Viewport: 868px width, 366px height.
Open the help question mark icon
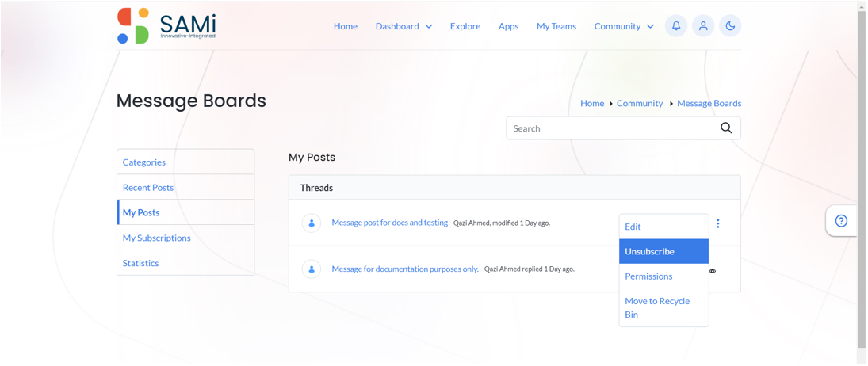(841, 221)
